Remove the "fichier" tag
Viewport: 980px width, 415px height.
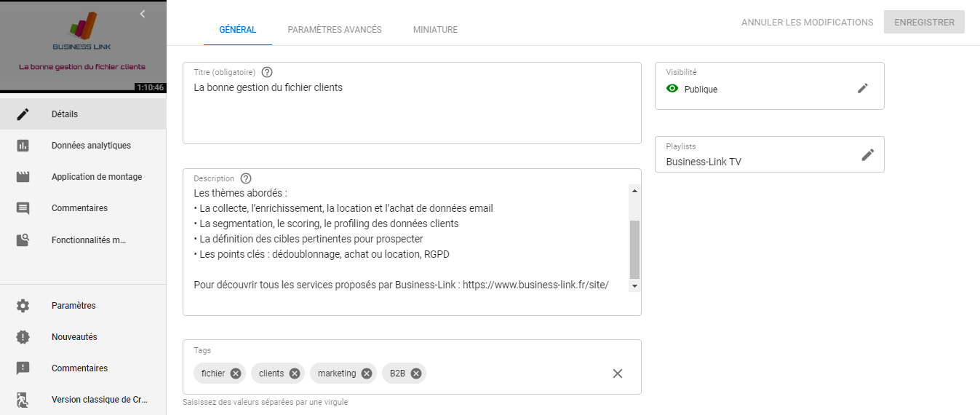tap(236, 373)
